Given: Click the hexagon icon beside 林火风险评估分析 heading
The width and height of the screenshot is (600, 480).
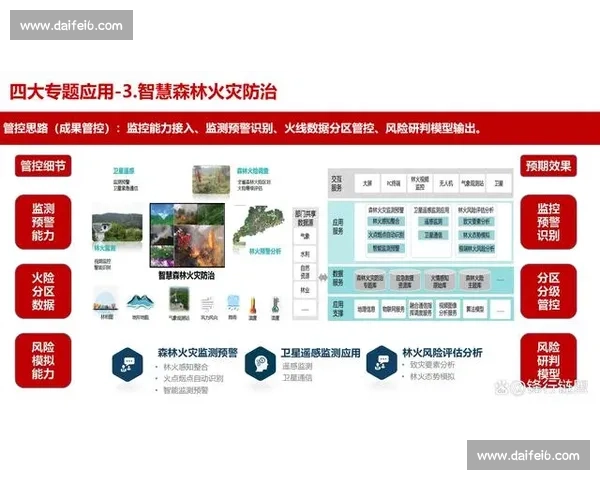Looking at the screenshot, I should pyautogui.click(x=381, y=362).
